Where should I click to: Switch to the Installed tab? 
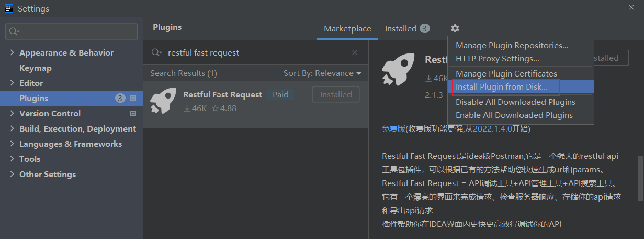tap(401, 29)
